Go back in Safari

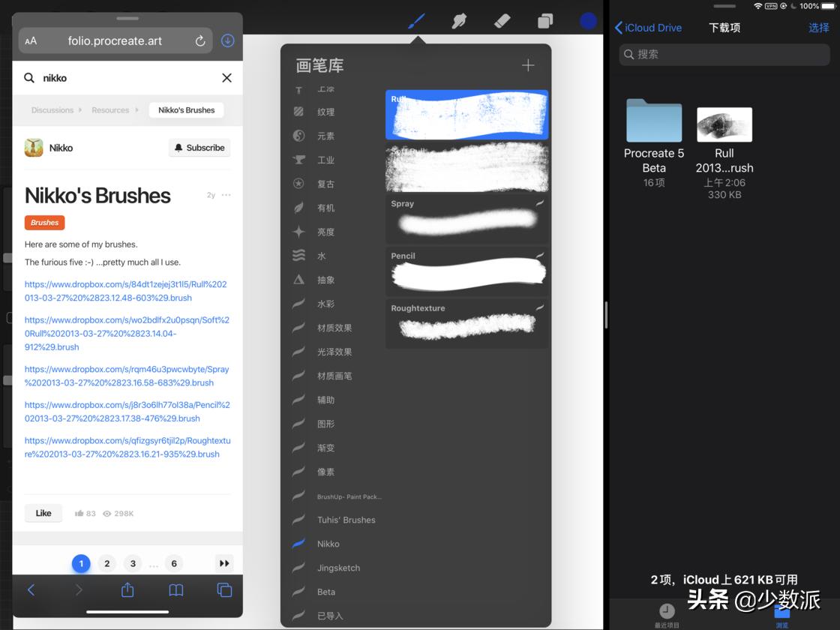(x=31, y=589)
